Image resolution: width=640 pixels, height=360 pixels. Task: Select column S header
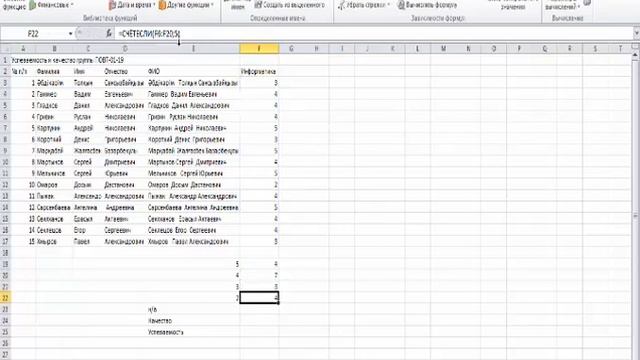click(595, 49)
